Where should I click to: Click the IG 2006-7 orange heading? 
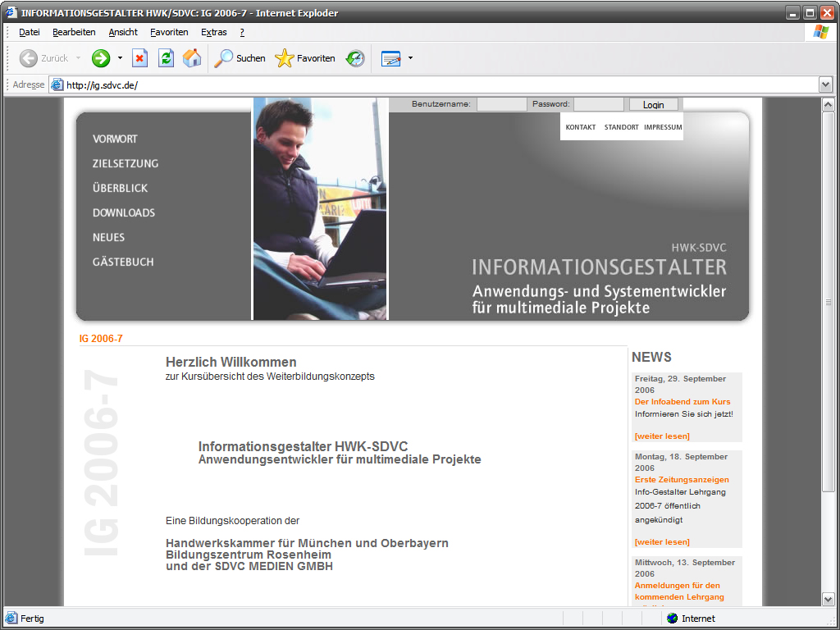[x=101, y=339]
